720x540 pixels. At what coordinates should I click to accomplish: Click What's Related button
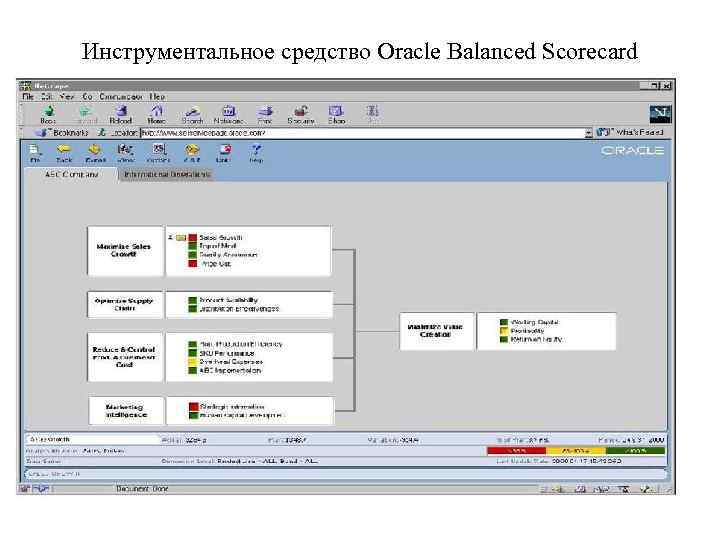pyautogui.click(x=631, y=133)
